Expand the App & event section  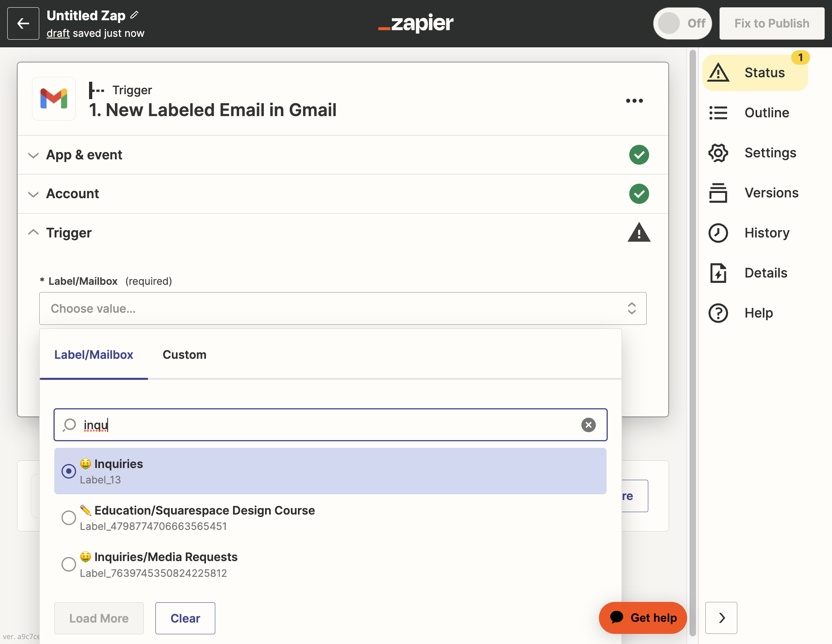[x=33, y=155]
